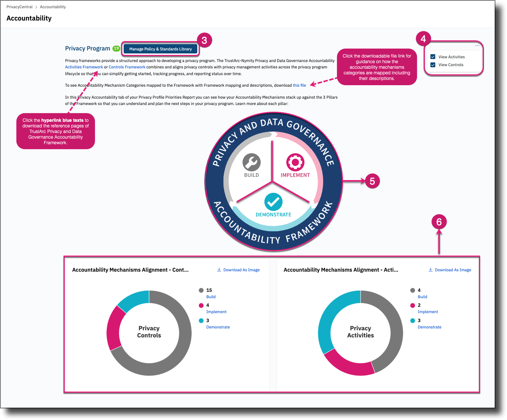Viewport: 507px width, 420px height.
Task: Click gray Build legend dot in Controls chart
Action: tap(201, 290)
